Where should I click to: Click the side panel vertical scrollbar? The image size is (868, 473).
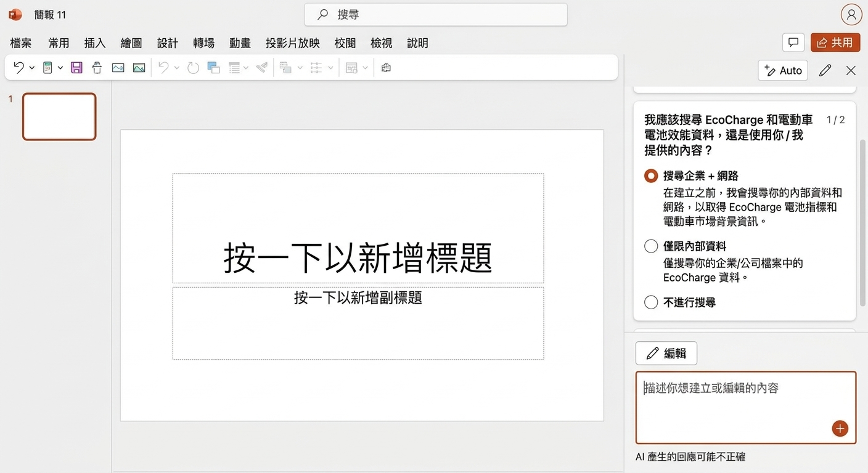862,223
